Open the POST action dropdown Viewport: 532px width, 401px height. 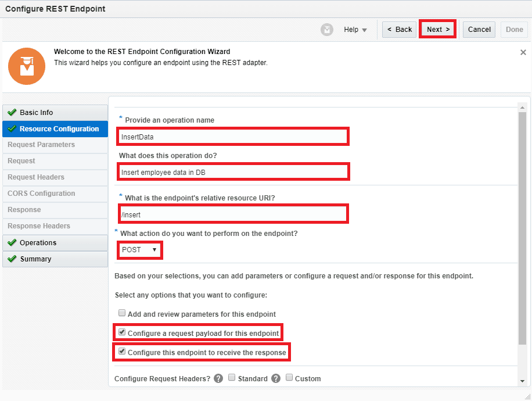tap(153, 250)
